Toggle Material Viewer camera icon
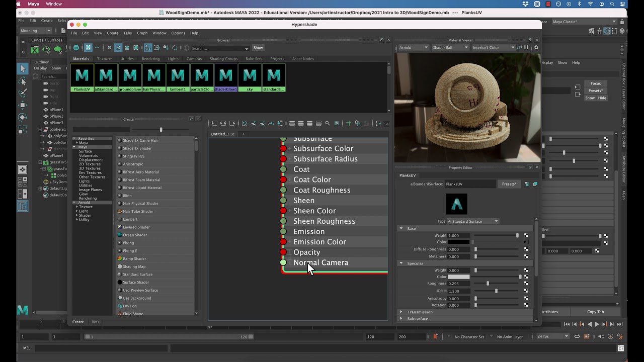Screen dimensions: 644x362 [520, 48]
